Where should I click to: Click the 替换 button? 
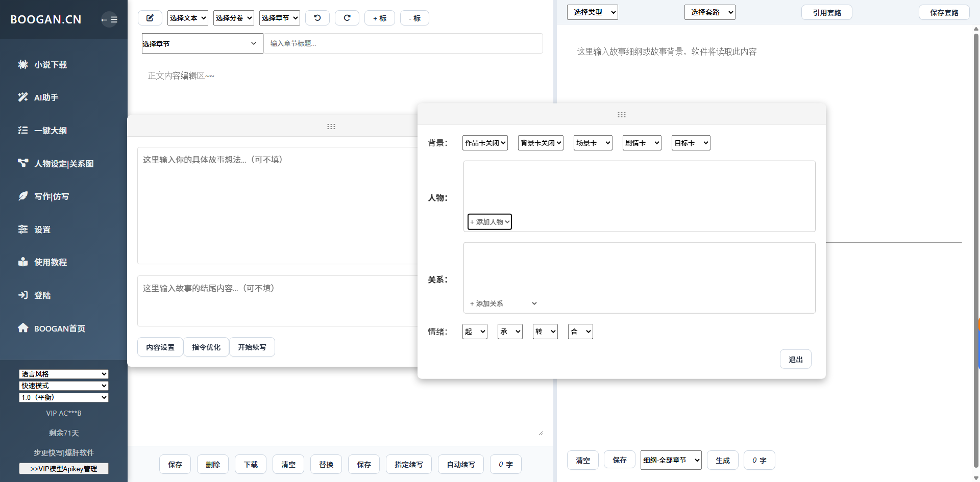(x=326, y=464)
